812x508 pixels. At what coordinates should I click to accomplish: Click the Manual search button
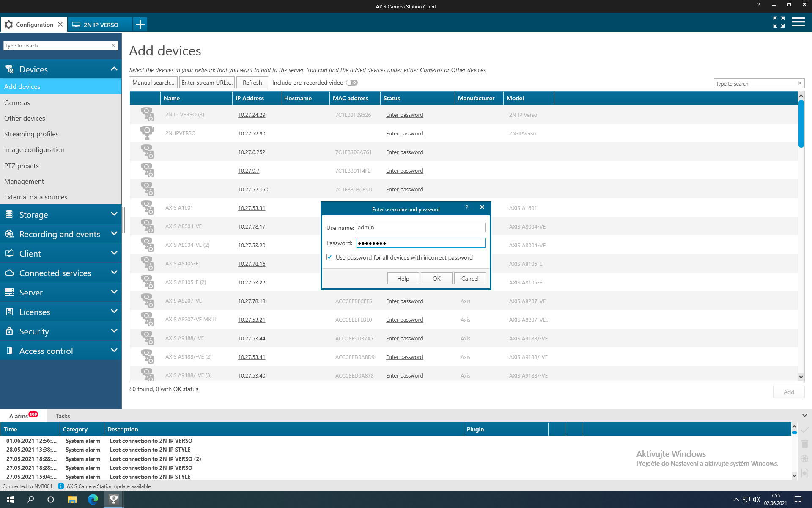coord(153,83)
